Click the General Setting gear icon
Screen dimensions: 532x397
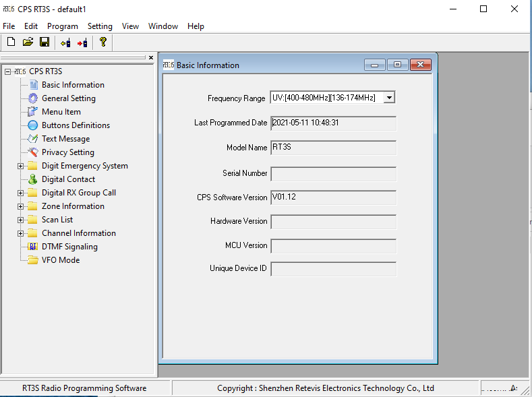33,98
